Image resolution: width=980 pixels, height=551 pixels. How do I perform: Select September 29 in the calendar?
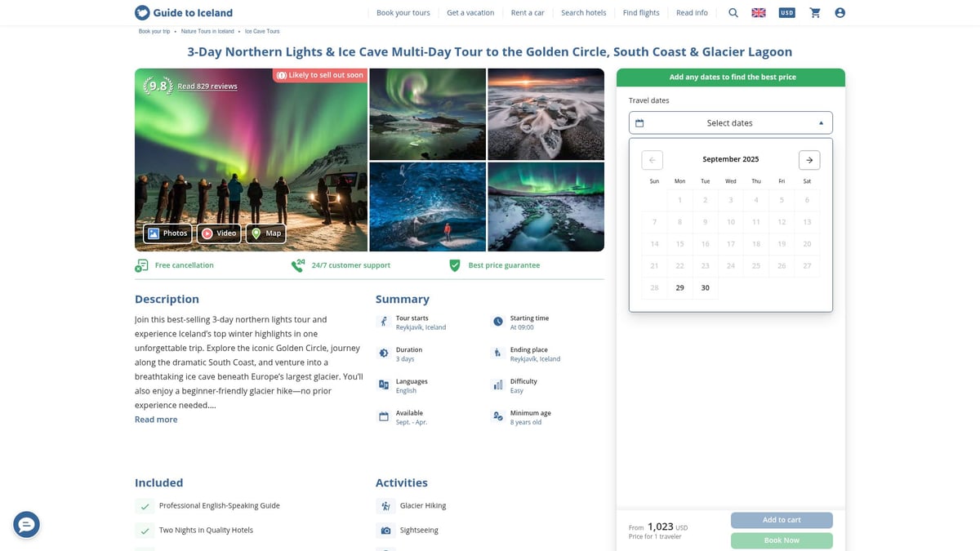click(679, 288)
